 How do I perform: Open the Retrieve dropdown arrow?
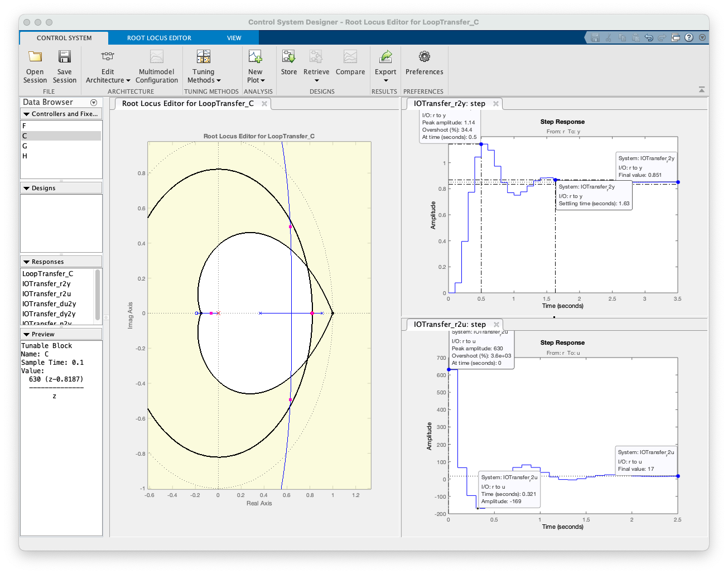pyautogui.click(x=317, y=80)
